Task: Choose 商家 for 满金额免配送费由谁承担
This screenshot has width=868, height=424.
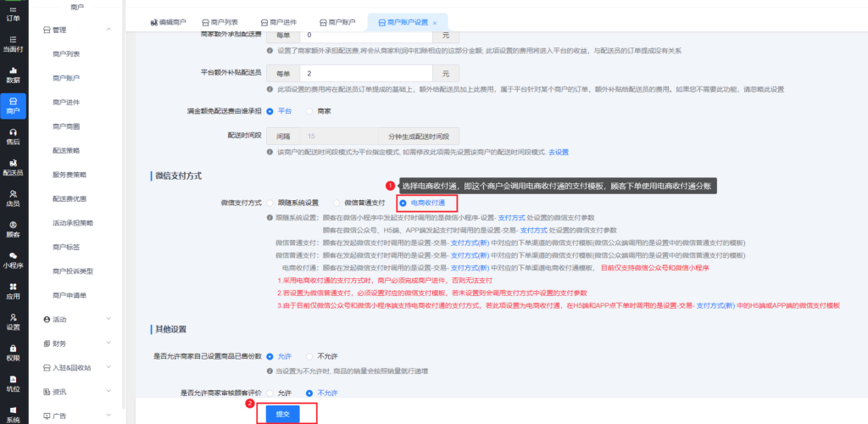Action: pyautogui.click(x=310, y=110)
